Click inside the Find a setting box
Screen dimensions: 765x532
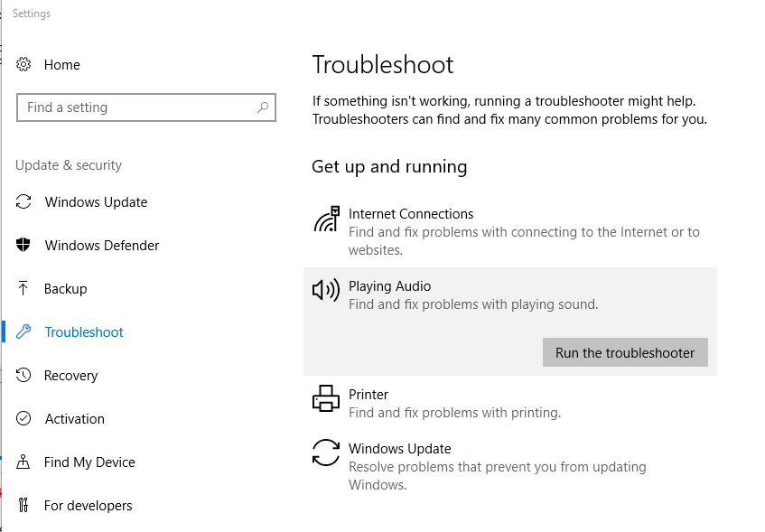click(x=135, y=107)
